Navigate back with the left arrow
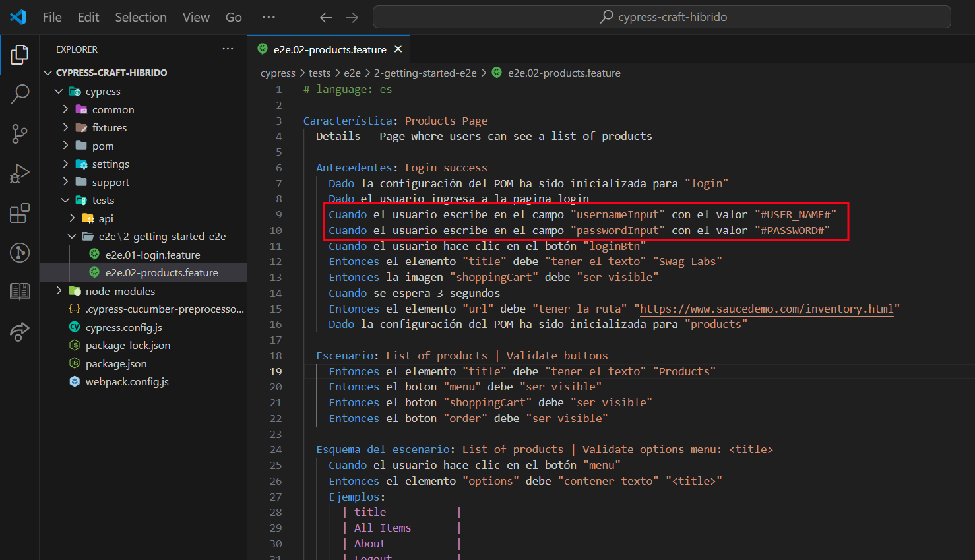The height and width of the screenshot is (560, 975). click(326, 17)
